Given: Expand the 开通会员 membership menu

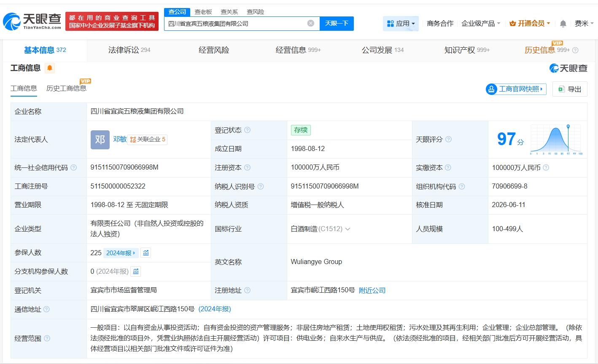Looking at the screenshot, I should tap(530, 24).
